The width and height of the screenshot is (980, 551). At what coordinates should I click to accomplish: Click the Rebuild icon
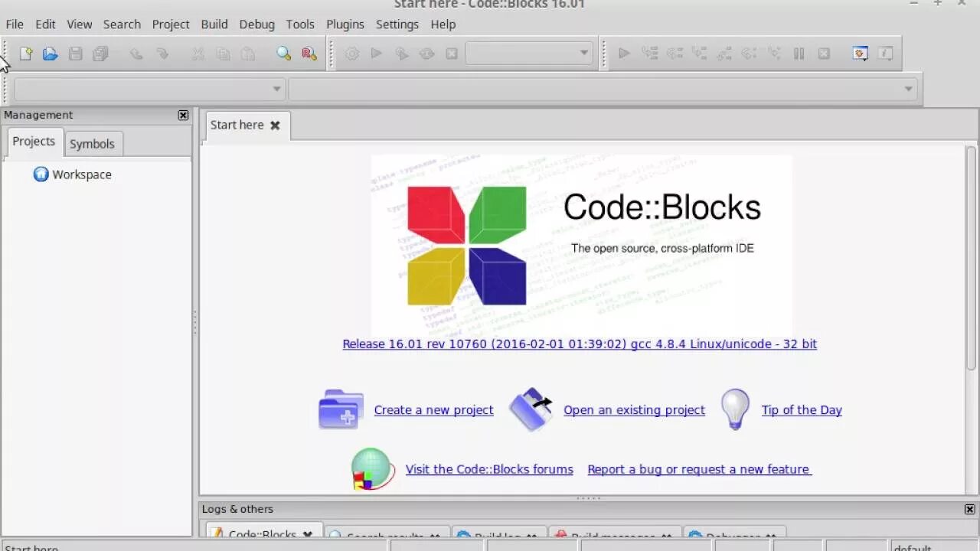[426, 54]
